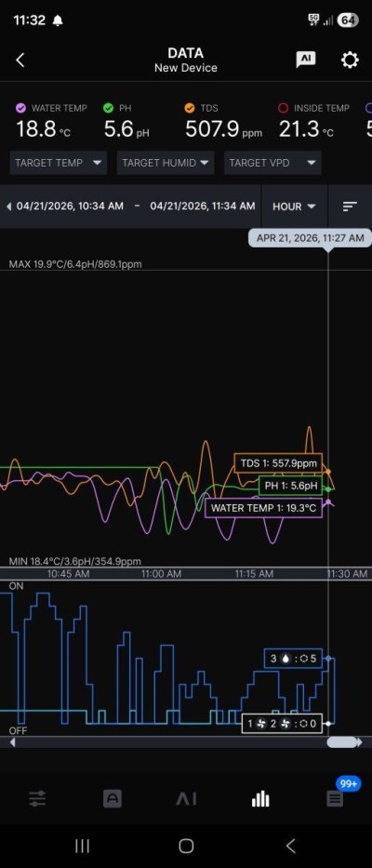Screen dimensions: 372x868
Task: Select end date 04/21/2026, 11:34 AM
Action: tap(203, 206)
